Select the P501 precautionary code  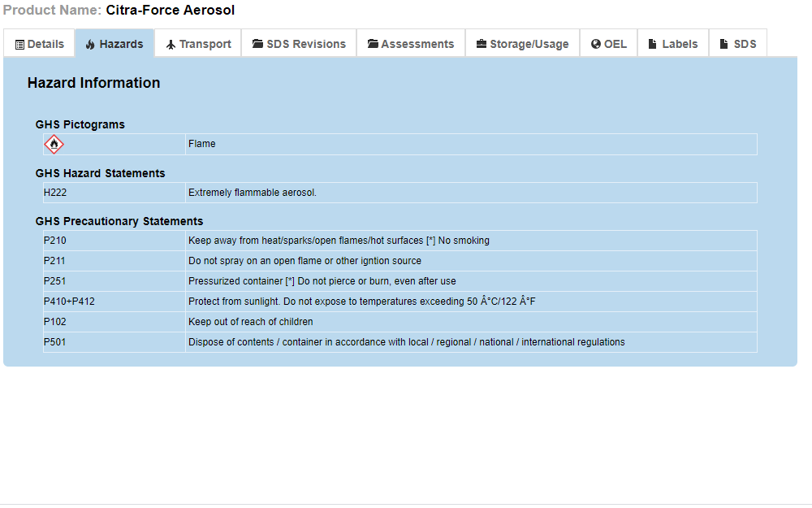(54, 342)
